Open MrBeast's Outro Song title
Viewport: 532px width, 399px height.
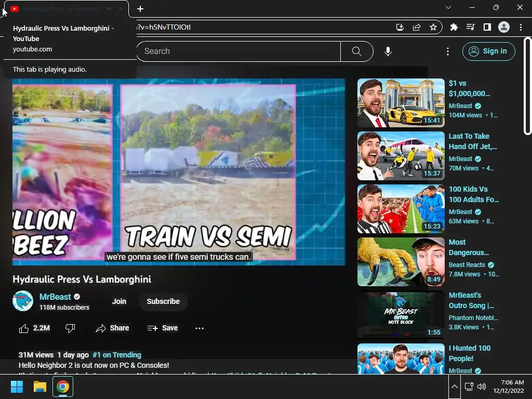[471, 300]
